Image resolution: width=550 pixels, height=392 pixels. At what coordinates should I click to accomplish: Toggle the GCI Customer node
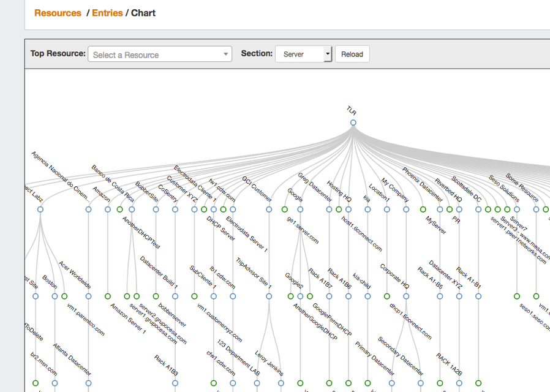coord(269,209)
